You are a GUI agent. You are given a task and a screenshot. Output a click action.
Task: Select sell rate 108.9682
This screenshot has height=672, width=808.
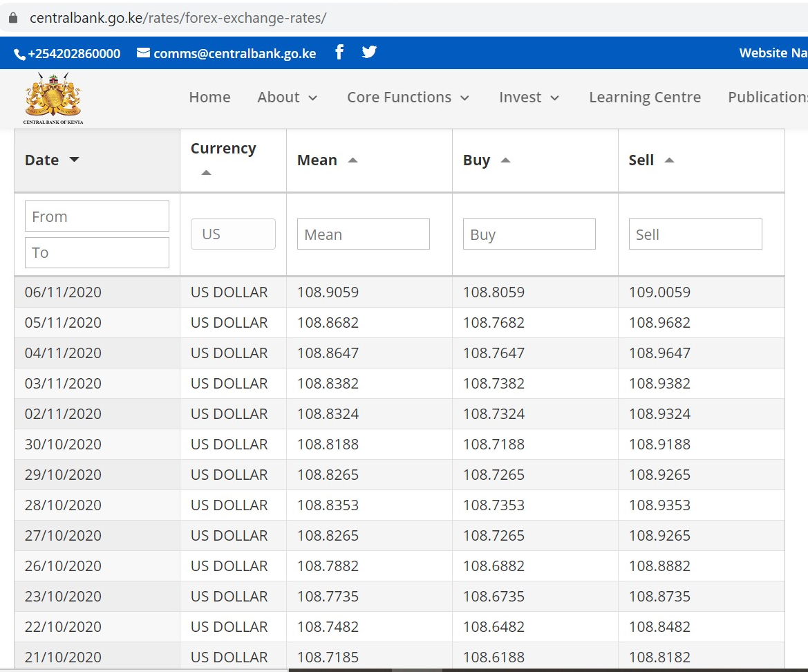click(x=659, y=323)
